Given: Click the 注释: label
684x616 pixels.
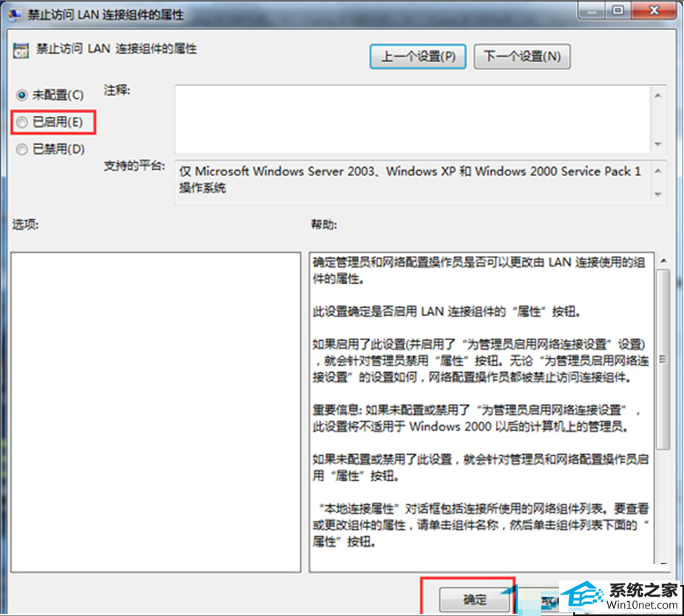Looking at the screenshot, I should [117, 90].
